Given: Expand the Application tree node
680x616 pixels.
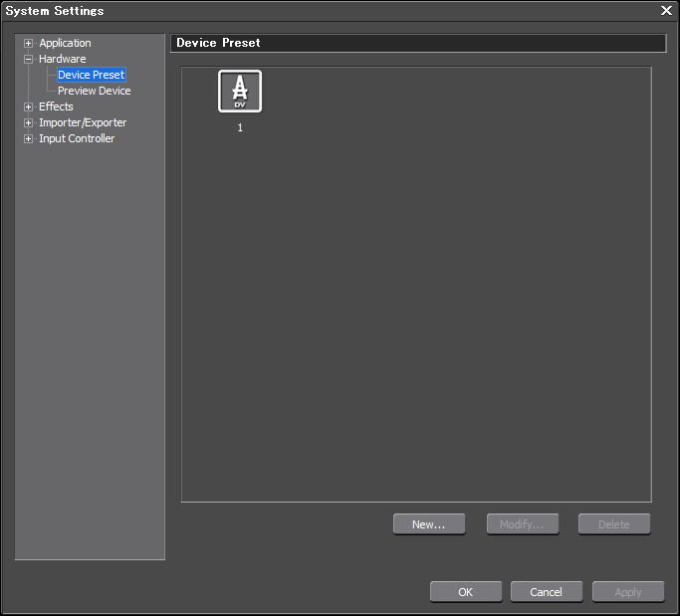Looking at the screenshot, I should (x=28, y=43).
